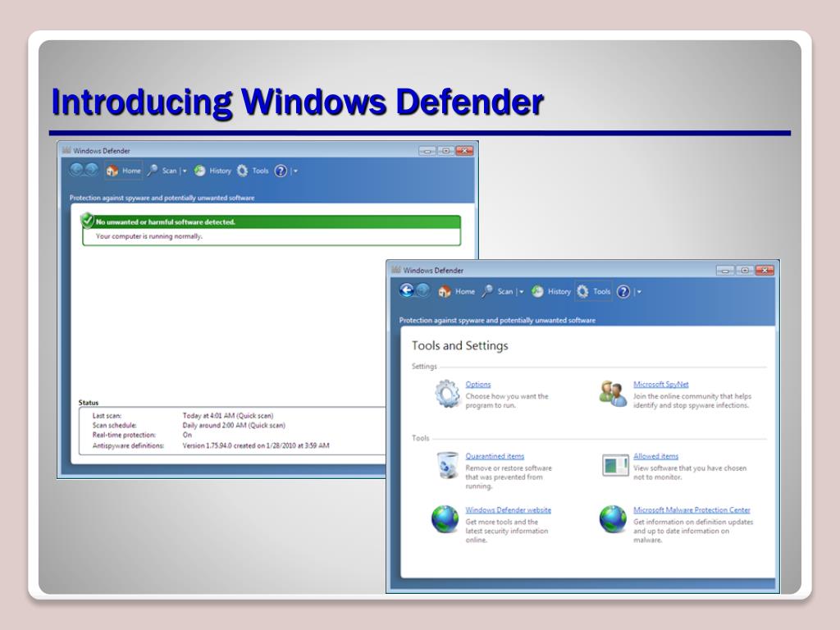Click the 'Version 1.75.94.0' definitions value
This screenshot has width=840, height=630.
pyautogui.click(x=256, y=445)
